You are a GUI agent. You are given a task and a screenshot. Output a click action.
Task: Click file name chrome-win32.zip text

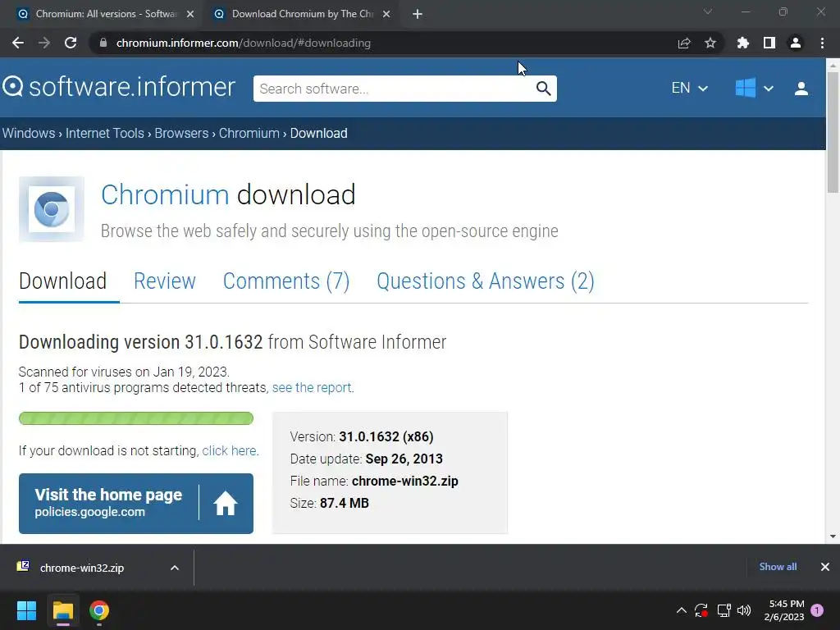(x=405, y=481)
